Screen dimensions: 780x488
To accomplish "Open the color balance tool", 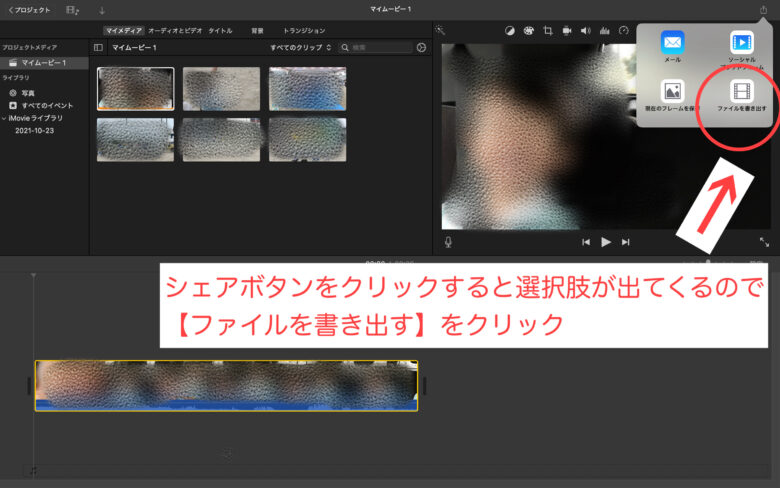I will (x=509, y=30).
